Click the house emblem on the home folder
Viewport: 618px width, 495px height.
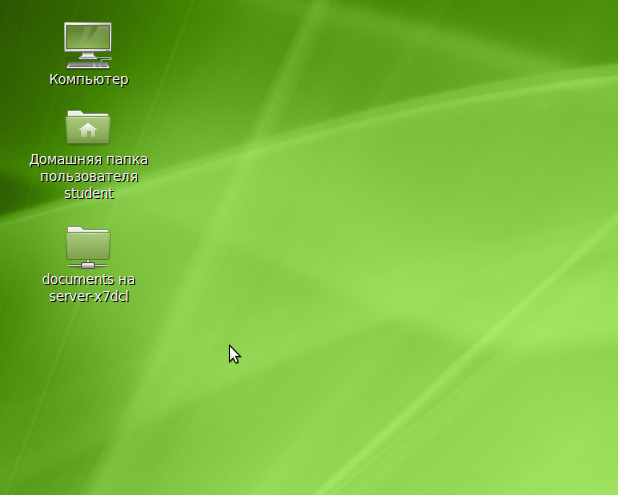pos(88,130)
